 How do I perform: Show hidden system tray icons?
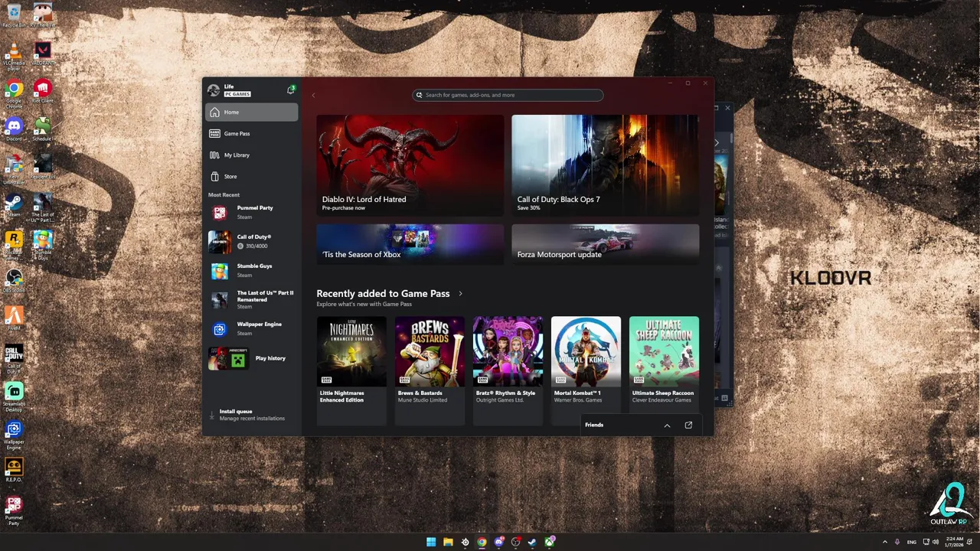(x=885, y=542)
